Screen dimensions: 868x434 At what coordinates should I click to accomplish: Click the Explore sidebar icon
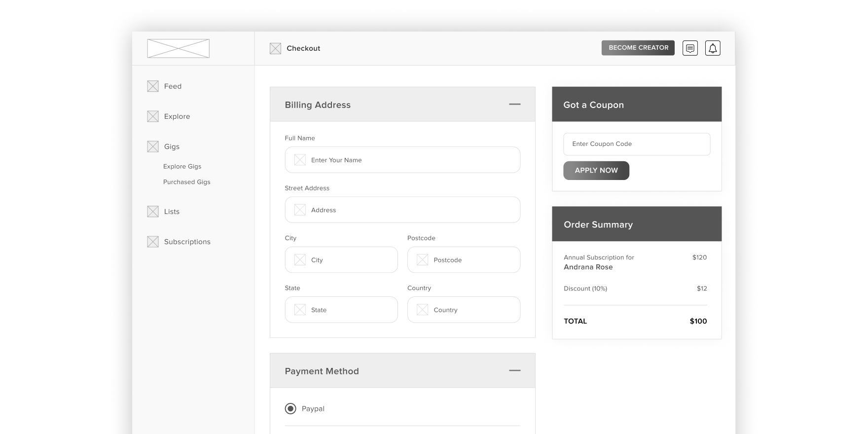tap(153, 116)
